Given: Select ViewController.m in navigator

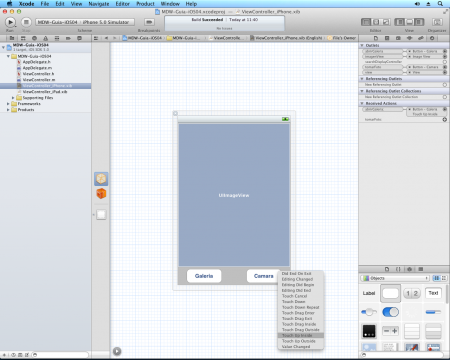Looking at the screenshot, I should (39, 80).
